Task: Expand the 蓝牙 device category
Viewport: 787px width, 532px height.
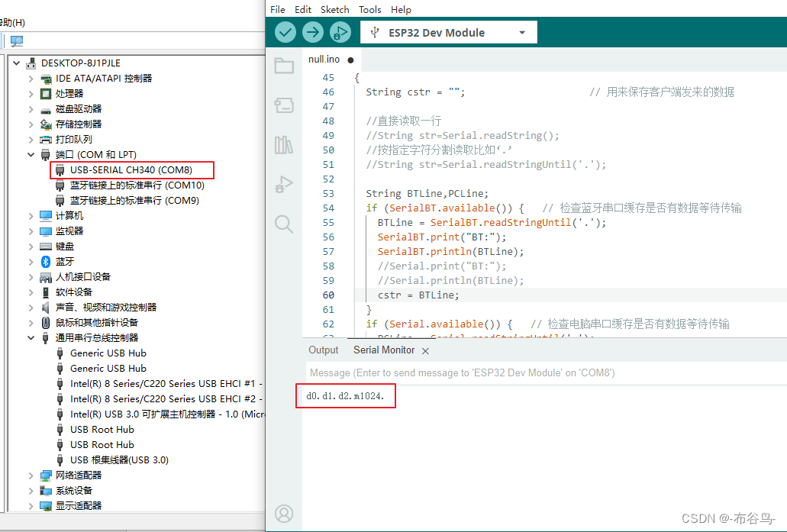Action: [x=31, y=262]
